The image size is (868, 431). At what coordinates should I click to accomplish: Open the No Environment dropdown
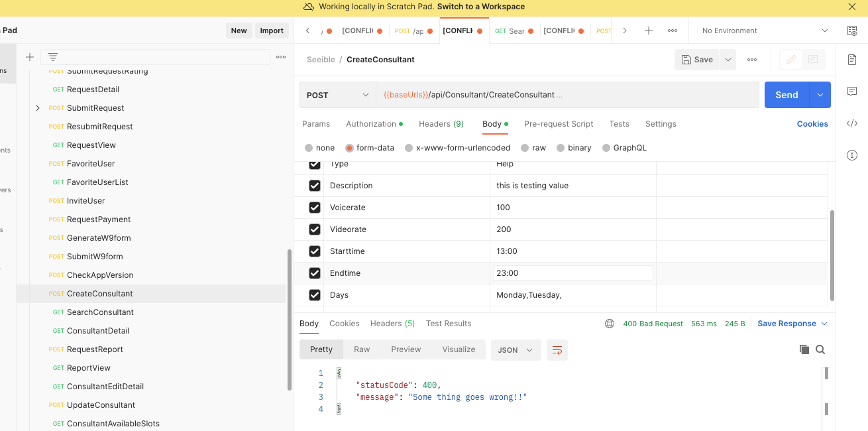click(x=765, y=31)
